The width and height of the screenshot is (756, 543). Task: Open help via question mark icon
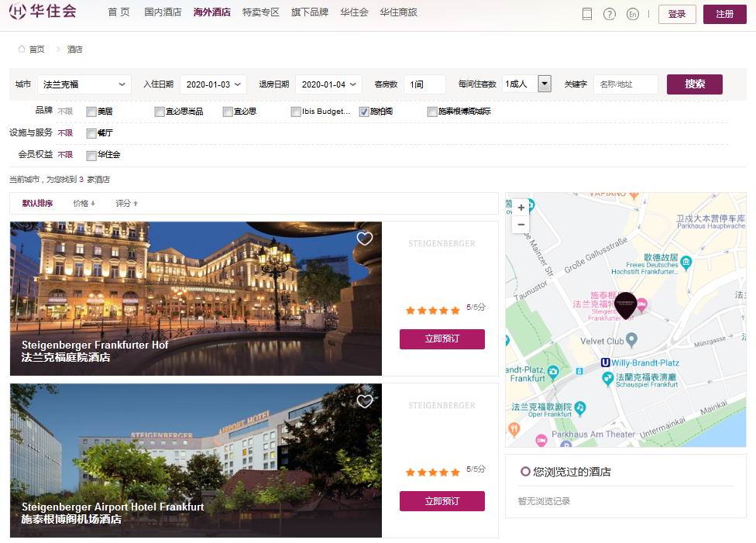click(x=610, y=14)
